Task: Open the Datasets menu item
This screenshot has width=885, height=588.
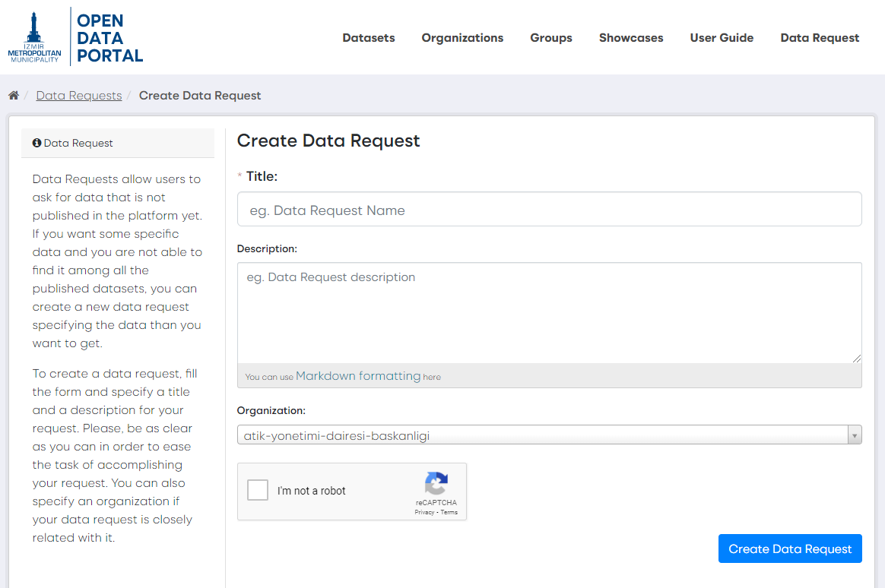Action: pyautogui.click(x=369, y=38)
